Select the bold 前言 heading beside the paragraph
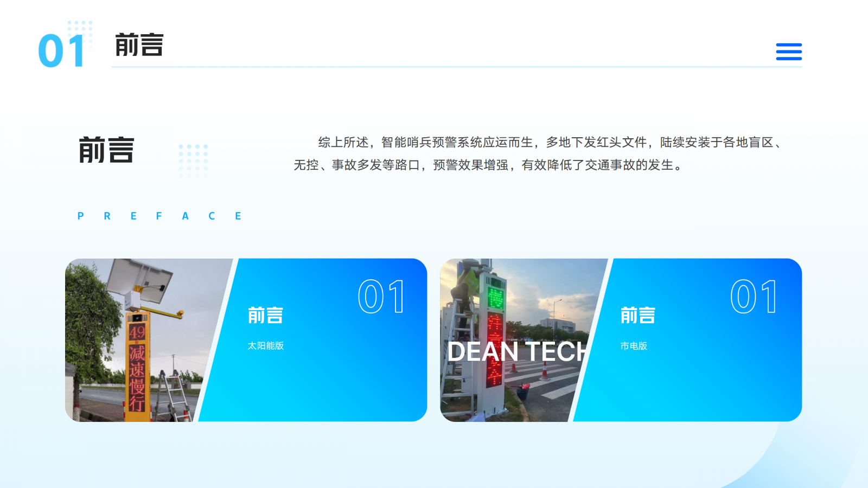Image resolution: width=868 pixels, height=488 pixels. pos(106,150)
